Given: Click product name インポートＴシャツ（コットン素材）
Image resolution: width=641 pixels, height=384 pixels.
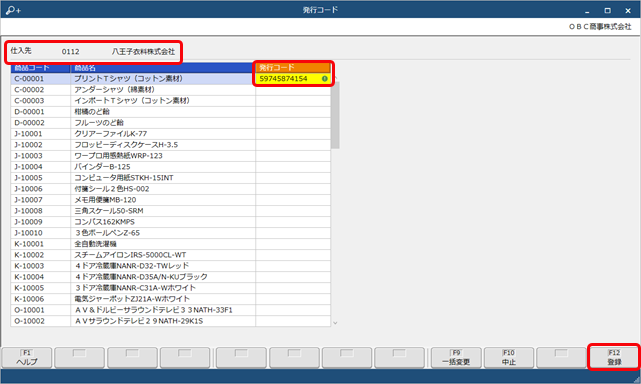Looking at the screenshot, I should 132,101.
